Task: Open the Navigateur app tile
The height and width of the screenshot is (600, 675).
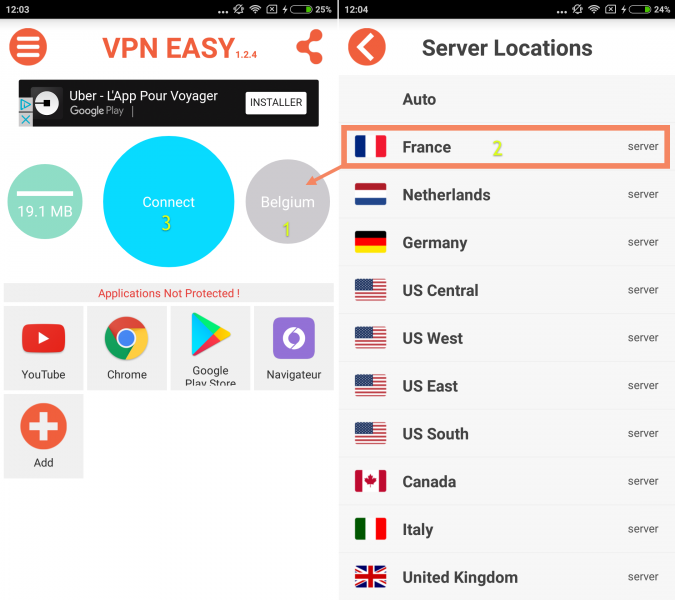Action: coord(294,348)
